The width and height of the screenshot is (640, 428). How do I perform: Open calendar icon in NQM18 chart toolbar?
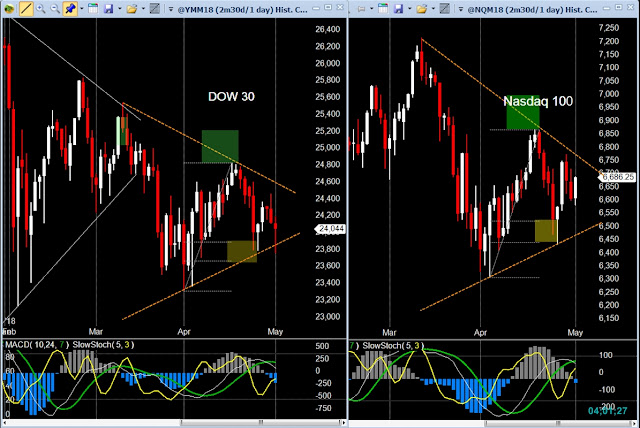click(x=383, y=9)
